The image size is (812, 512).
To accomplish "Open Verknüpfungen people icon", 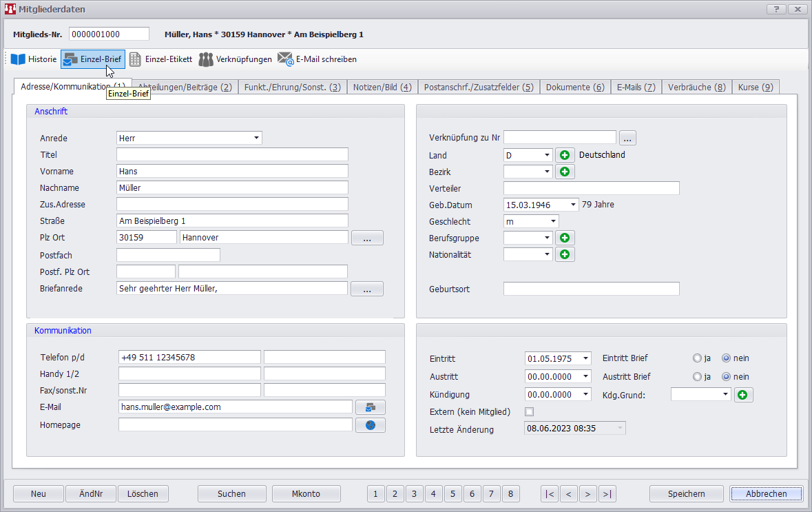I will pos(206,59).
